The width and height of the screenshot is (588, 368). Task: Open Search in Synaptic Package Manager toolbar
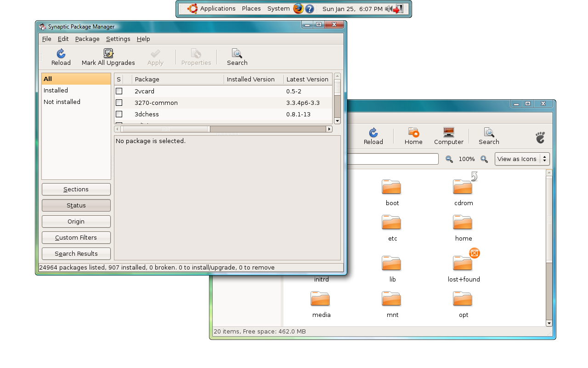click(237, 57)
